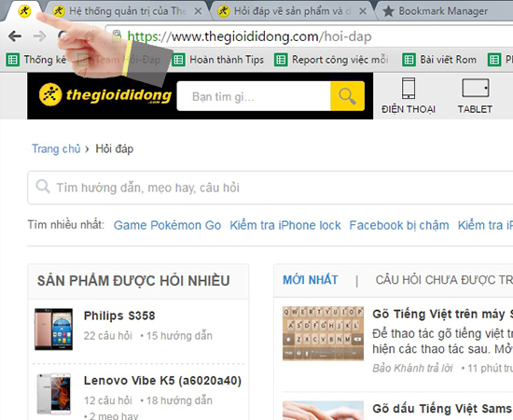
Task: Open Facebook bị chậm link
Action: pyautogui.click(x=399, y=225)
